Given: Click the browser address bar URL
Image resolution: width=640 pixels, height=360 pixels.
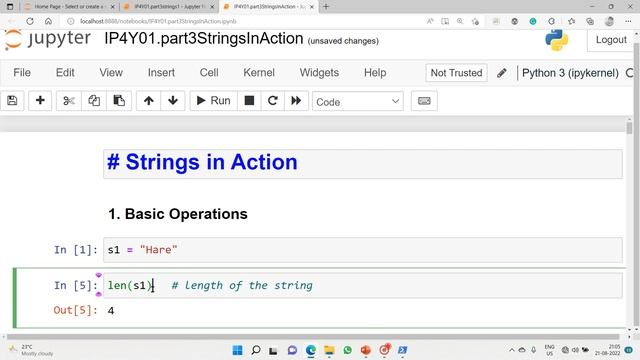Looking at the screenshot, I should coord(158,21).
